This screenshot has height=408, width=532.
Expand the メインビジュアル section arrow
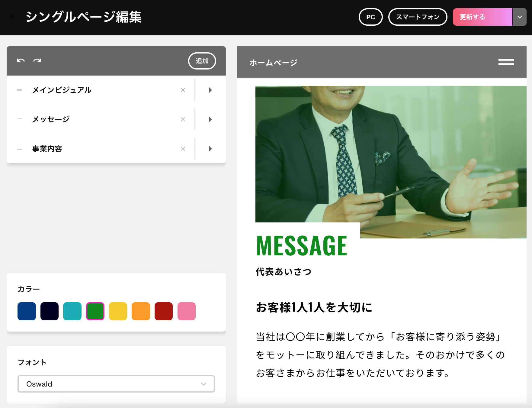click(x=210, y=90)
